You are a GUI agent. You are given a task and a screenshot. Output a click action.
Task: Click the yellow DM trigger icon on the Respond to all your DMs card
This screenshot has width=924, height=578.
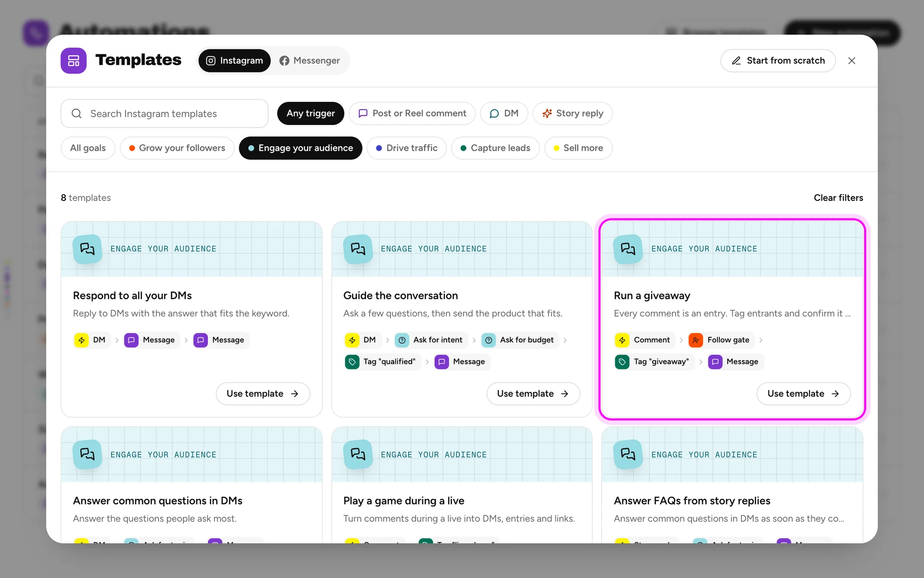click(81, 340)
